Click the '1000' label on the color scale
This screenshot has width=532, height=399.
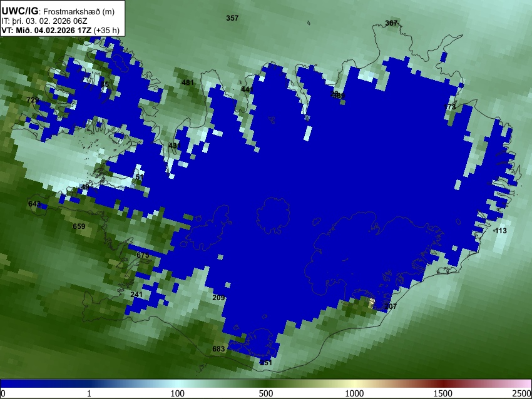[x=354, y=393]
